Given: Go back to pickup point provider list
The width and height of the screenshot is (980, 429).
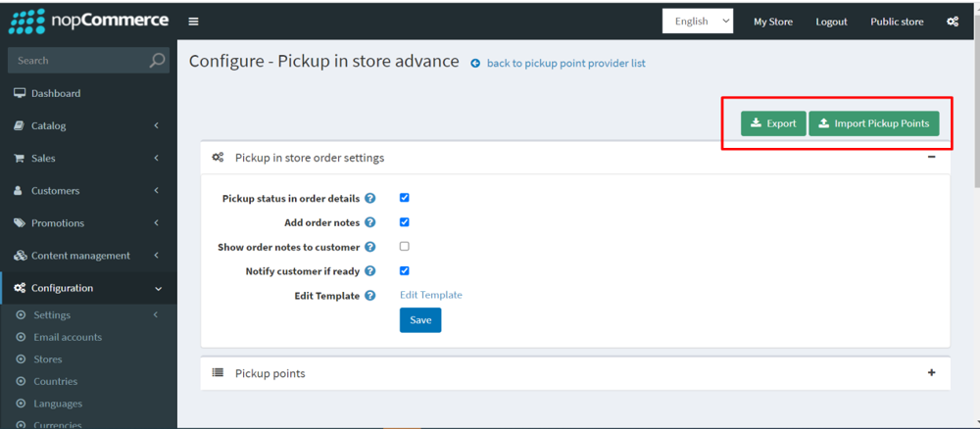Looking at the screenshot, I should (565, 63).
